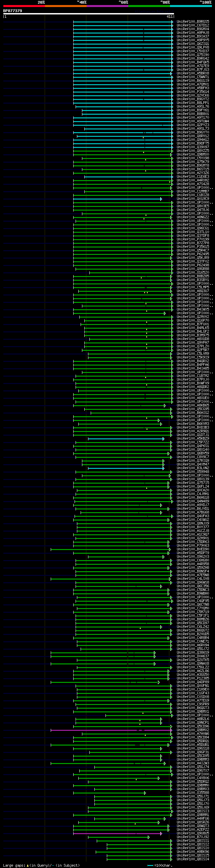The image size is (215, 868).
Task: Click the purple ~60% color legend segment
Action: pyautogui.click(x=107, y=6)
